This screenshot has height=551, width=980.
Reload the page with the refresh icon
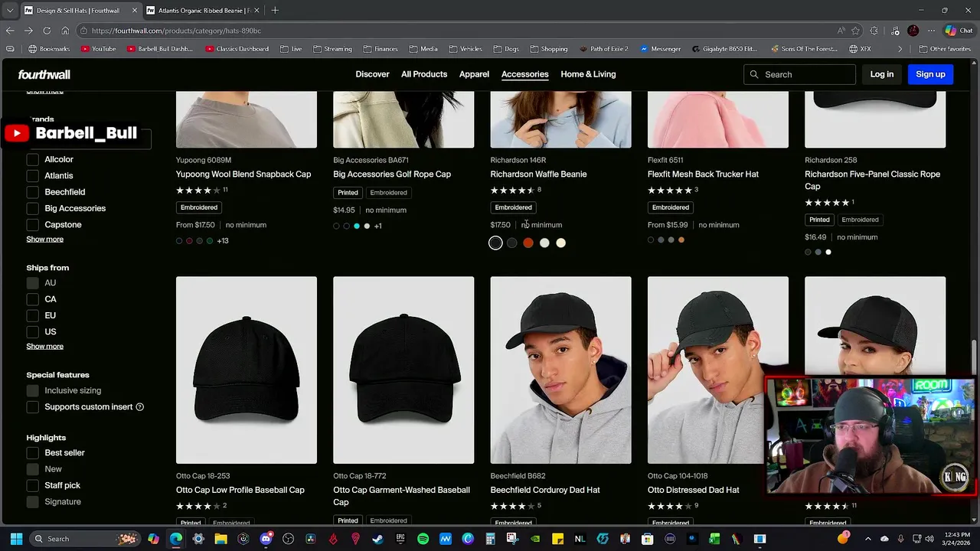pyautogui.click(x=47, y=31)
